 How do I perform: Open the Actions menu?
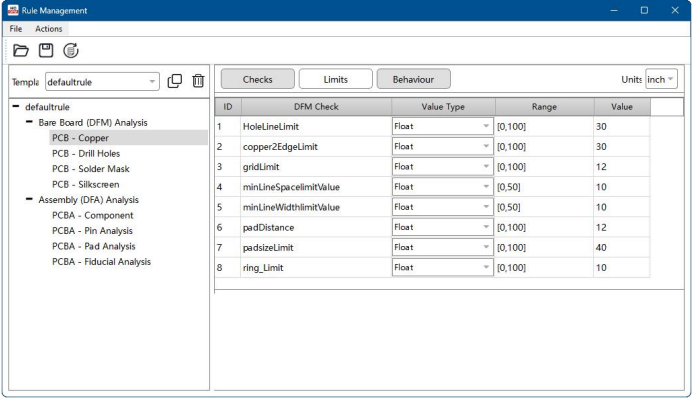coord(48,28)
